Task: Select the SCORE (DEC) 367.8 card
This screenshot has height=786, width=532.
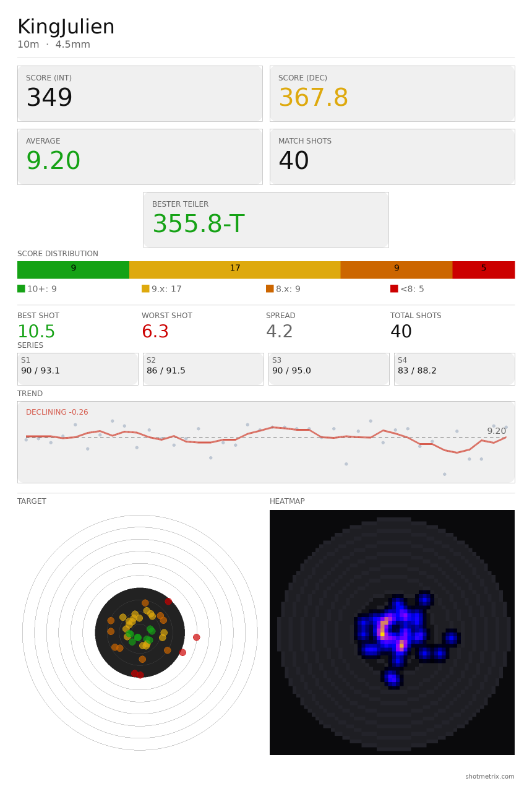Action: (392, 93)
